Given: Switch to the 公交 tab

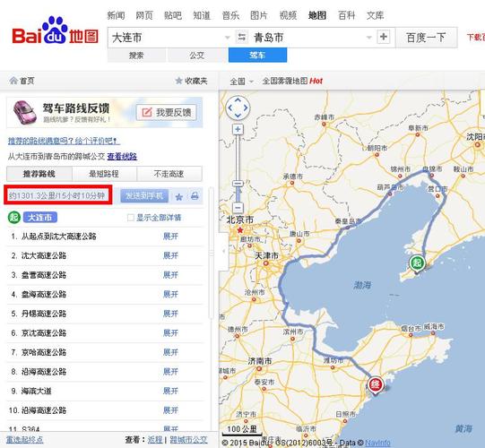Looking at the screenshot, I should pos(196,56).
